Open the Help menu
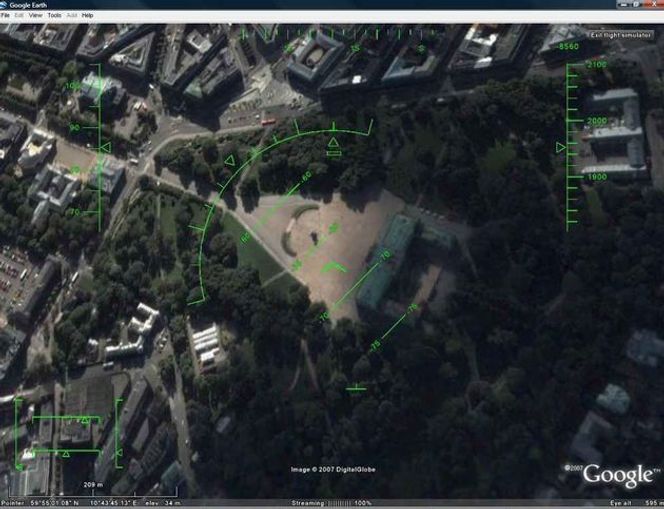The image size is (664, 509). (x=87, y=15)
